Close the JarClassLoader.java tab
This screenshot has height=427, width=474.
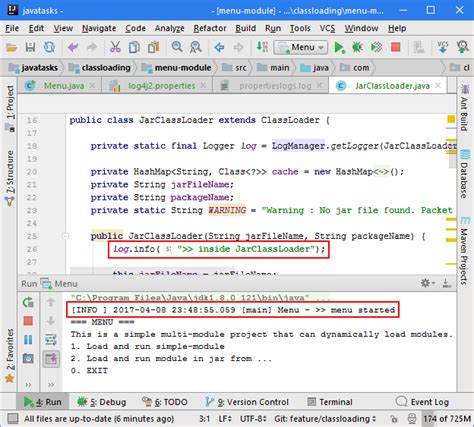(x=438, y=86)
